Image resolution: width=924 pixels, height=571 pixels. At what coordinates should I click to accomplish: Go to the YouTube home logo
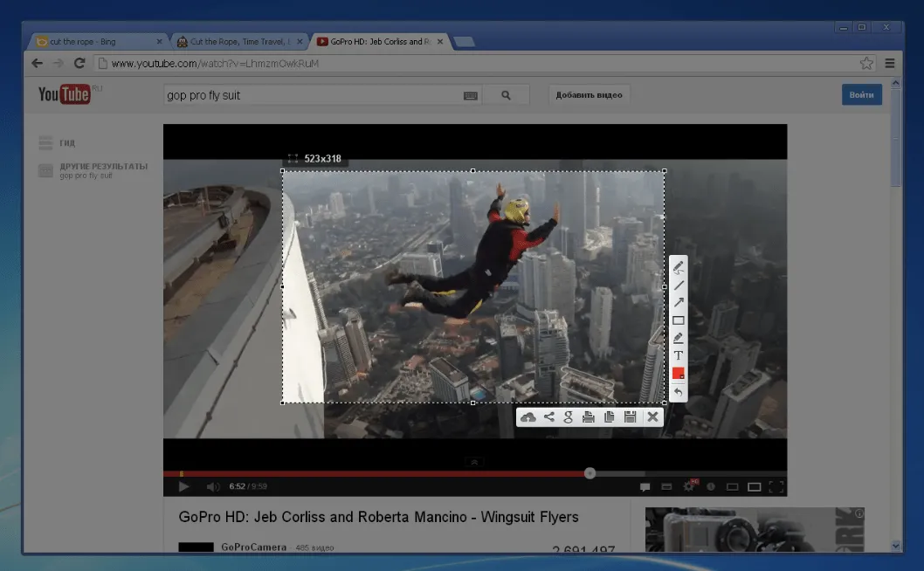65,94
